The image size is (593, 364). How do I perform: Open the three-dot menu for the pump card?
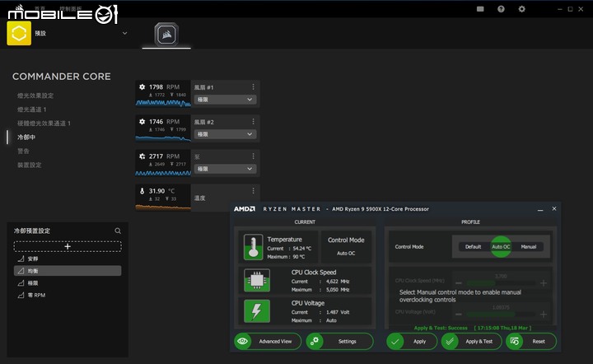pos(253,156)
